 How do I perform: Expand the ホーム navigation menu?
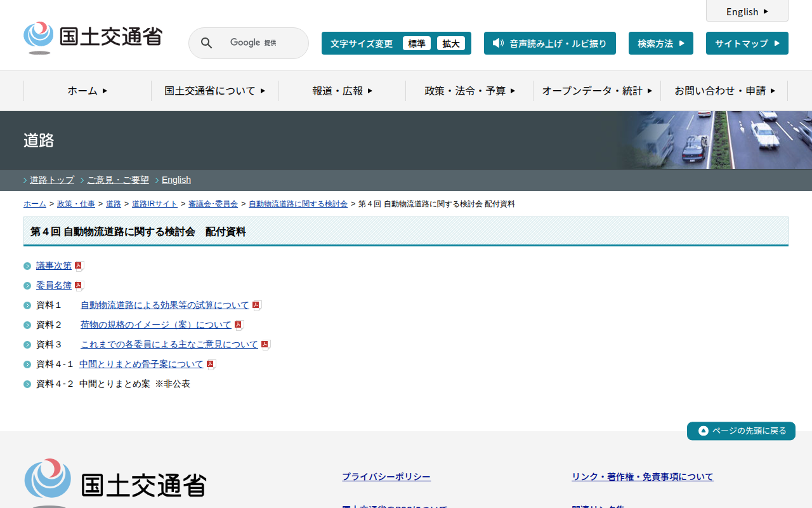(88, 91)
